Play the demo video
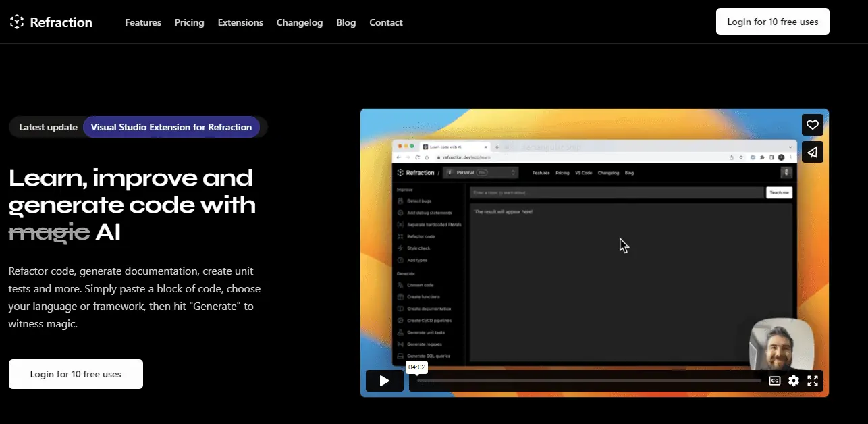This screenshot has width=868, height=424. [x=385, y=381]
